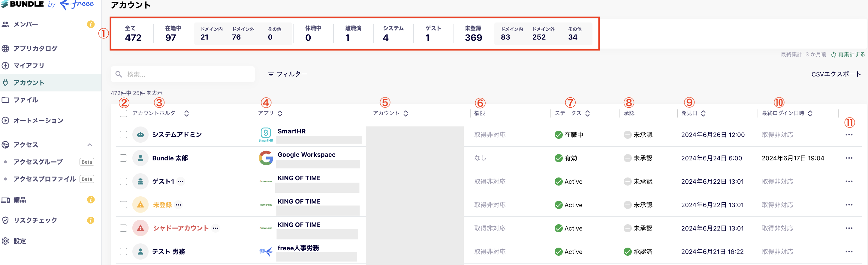Viewport: 868px width, 265px height.
Task: Sort by アプリ column arrows
Action: [x=280, y=114]
